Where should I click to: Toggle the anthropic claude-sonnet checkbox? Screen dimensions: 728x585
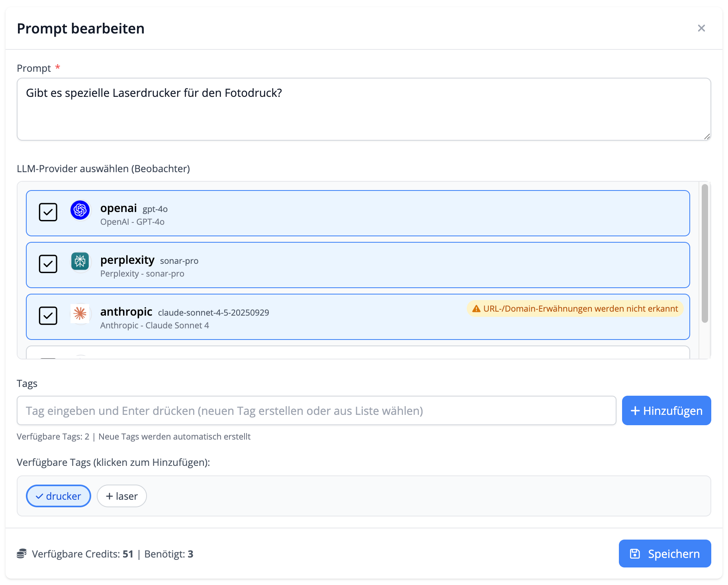coord(48,316)
